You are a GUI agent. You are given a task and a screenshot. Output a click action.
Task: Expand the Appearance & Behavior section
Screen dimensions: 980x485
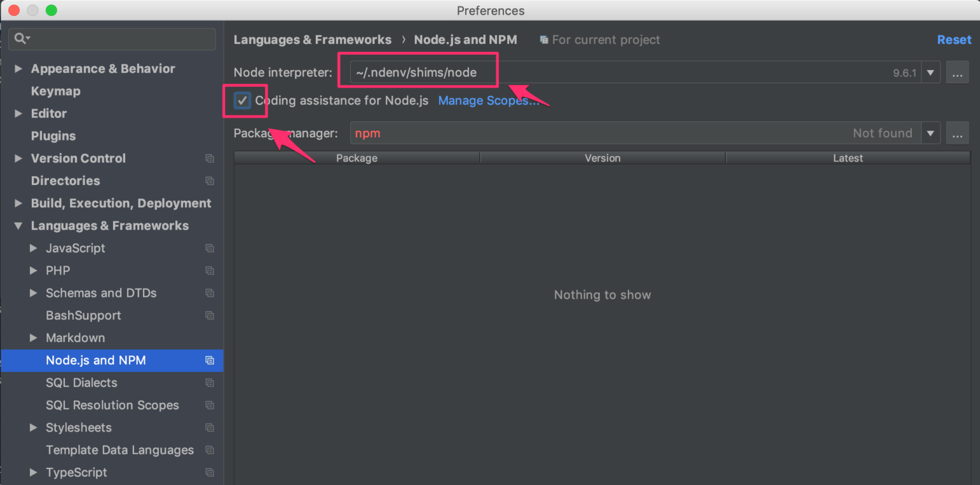(19, 69)
